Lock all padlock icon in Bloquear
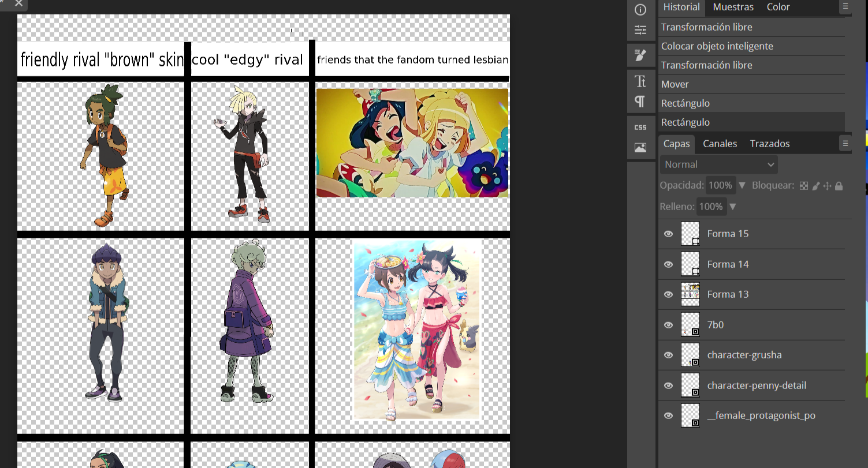Image resolution: width=868 pixels, height=468 pixels. point(839,186)
